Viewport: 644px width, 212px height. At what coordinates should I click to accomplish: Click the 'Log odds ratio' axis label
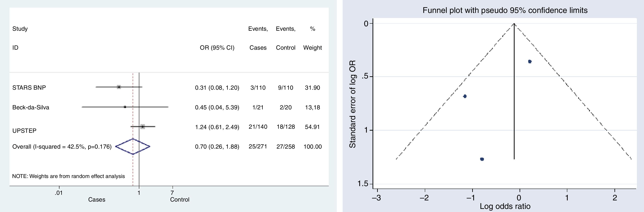click(x=505, y=206)
